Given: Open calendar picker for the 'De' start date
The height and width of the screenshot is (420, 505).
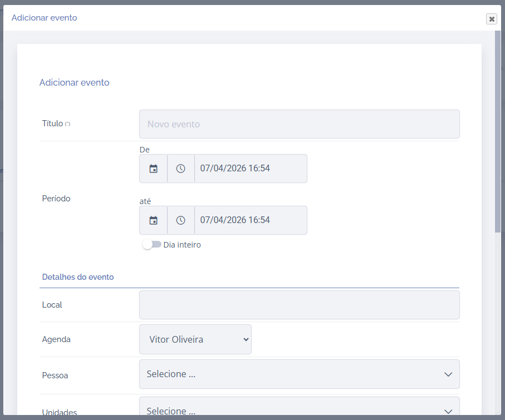Looking at the screenshot, I should (x=153, y=169).
